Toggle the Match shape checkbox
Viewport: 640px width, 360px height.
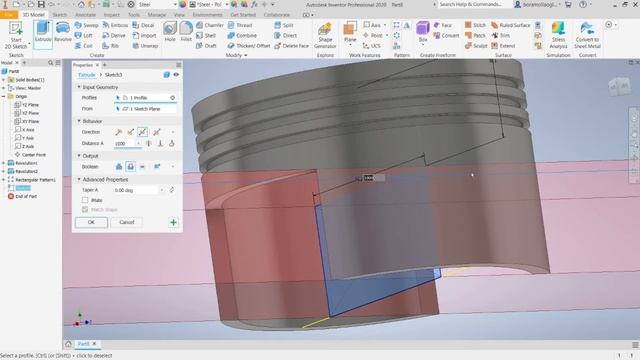(85, 209)
